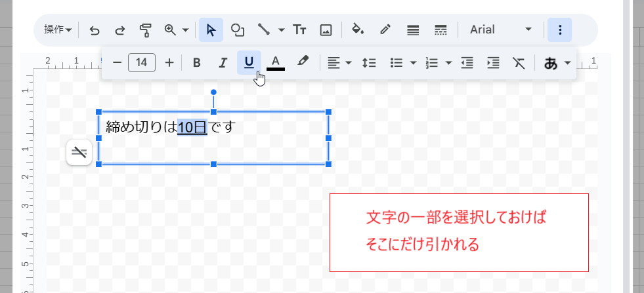Open the Arial font dropdown
Viewport: 644px width, 293px height.
[x=501, y=29]
